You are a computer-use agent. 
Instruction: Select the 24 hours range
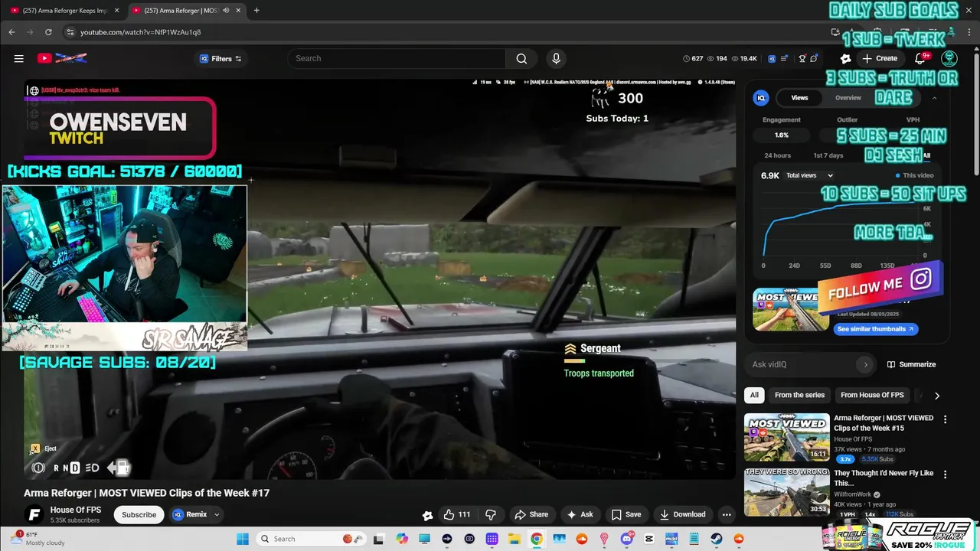[x=777, y=155]
